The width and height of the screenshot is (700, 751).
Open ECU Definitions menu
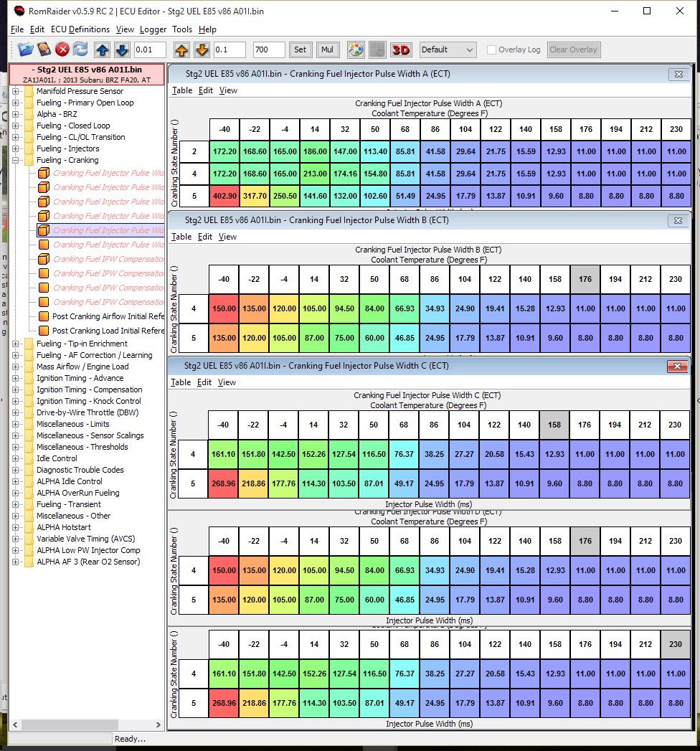pyautogui.click(x=80, y=29)
